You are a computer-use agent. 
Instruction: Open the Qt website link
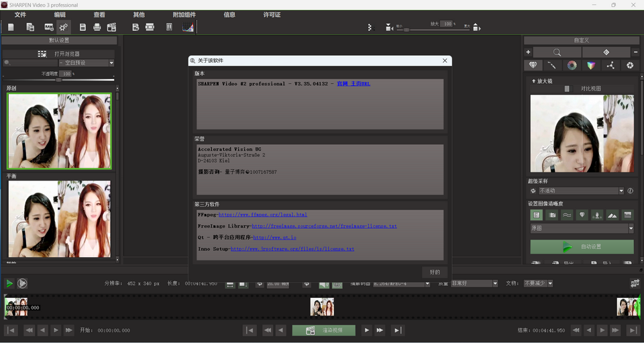coord(275,238)
